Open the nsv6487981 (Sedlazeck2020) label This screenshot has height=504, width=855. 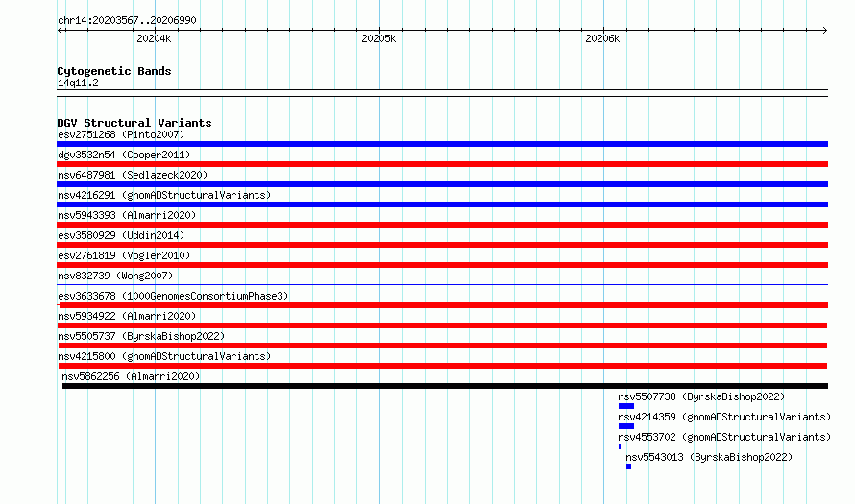click(x=133, y=175)
